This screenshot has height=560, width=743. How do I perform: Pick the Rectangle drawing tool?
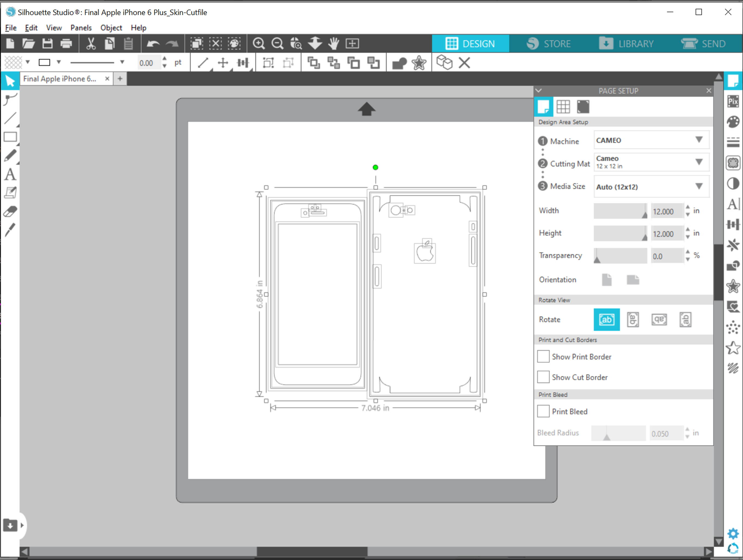coord(10,137)
